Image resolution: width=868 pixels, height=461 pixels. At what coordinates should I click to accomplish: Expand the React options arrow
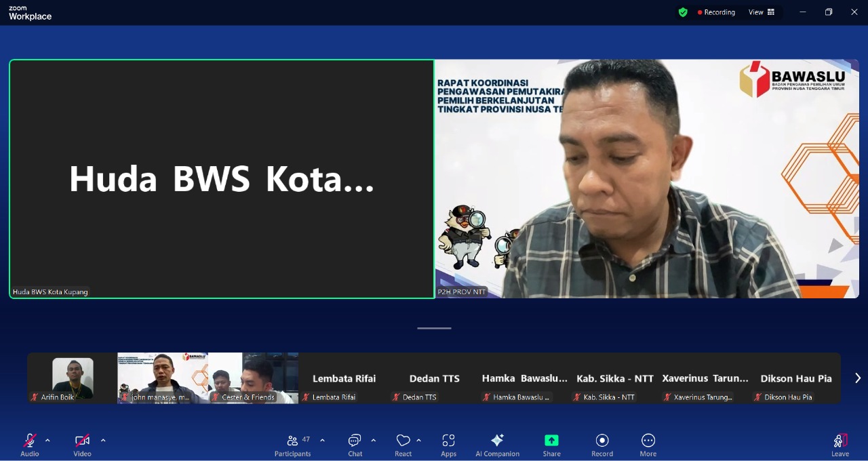coord(418,441)
